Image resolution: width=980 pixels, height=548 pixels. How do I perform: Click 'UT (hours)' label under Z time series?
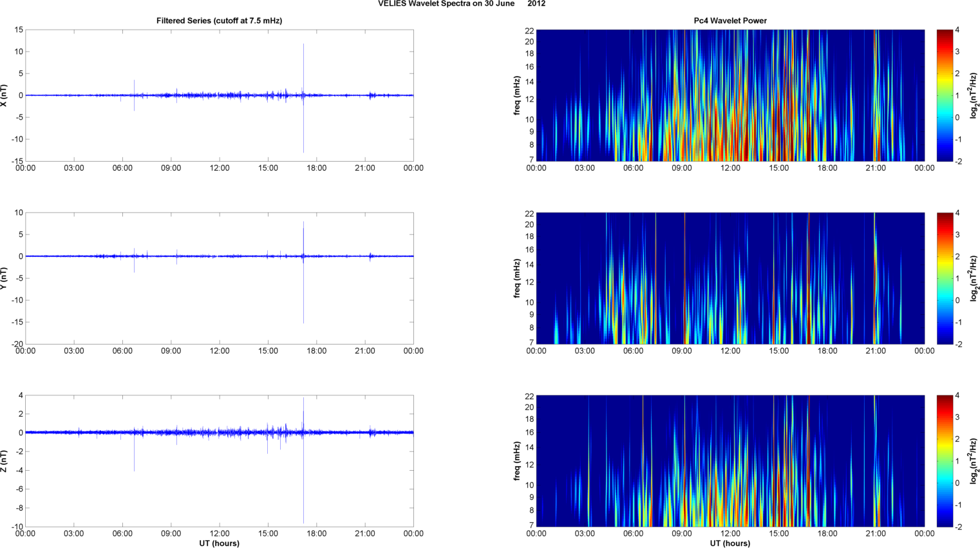tap(219, 543)
